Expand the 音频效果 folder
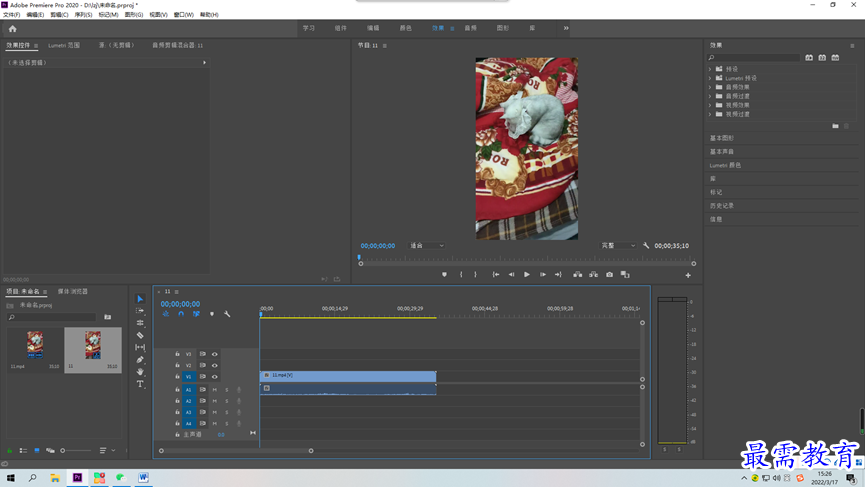865x487 pixels. coord(710,87)
